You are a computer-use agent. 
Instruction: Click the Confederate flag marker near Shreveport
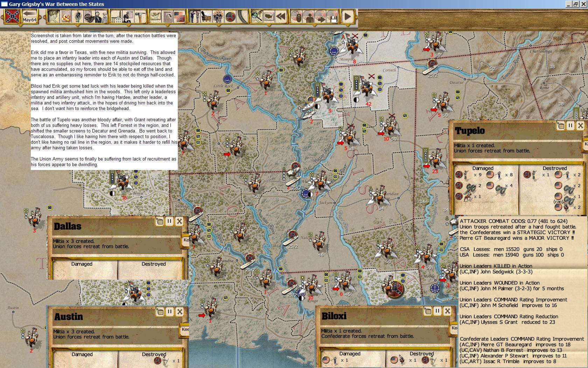pos(198,211)
